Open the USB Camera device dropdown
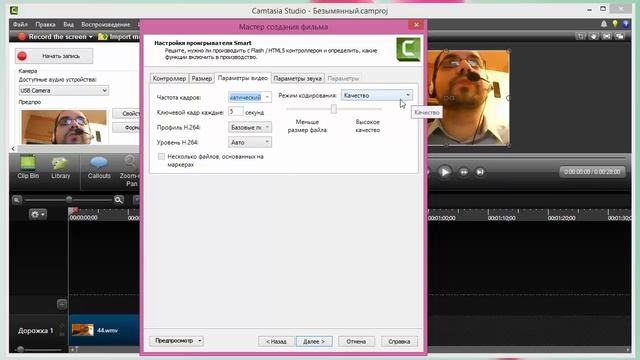This screenshot has height=360, width=640. 64,90
